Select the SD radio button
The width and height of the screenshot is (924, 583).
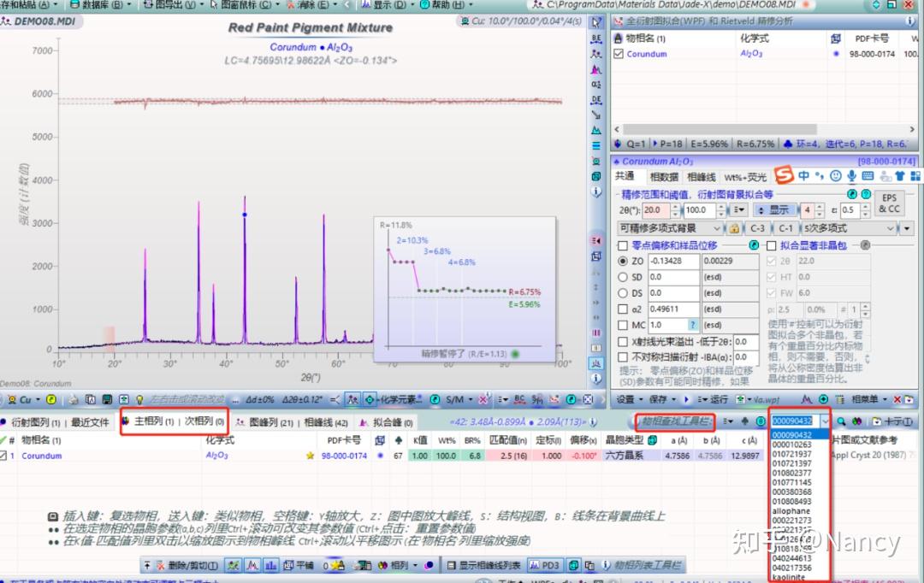[x=624, y=277]
